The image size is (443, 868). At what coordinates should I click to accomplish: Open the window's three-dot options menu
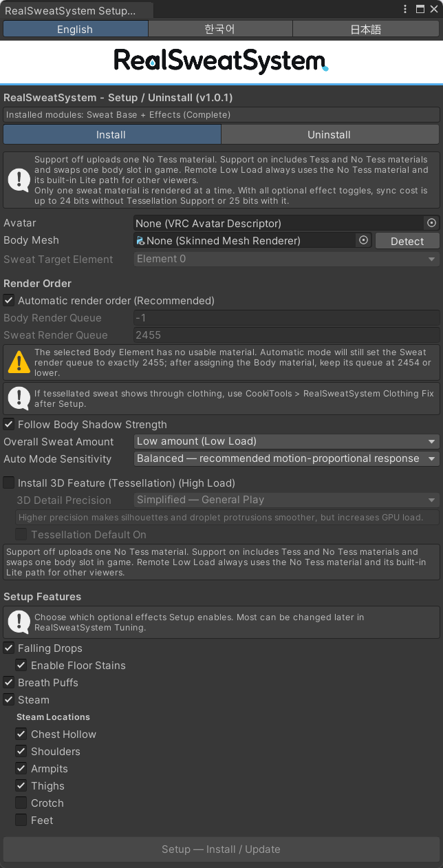[404, 10]
